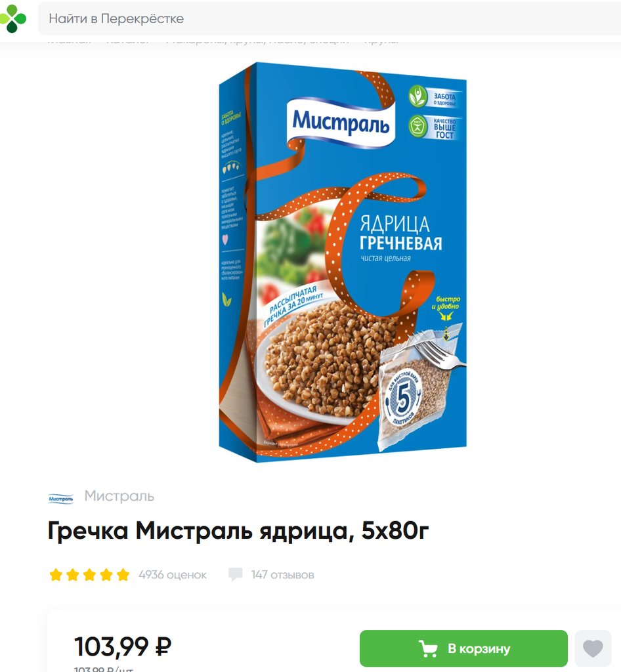Click the small Мистраль brand logo
621x672 pixels.
point(61,499)
